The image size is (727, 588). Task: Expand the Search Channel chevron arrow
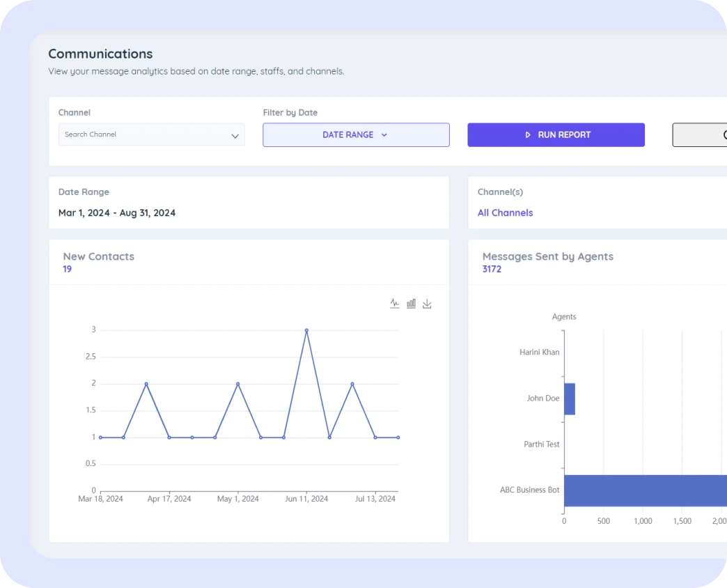tap(235, 136)
